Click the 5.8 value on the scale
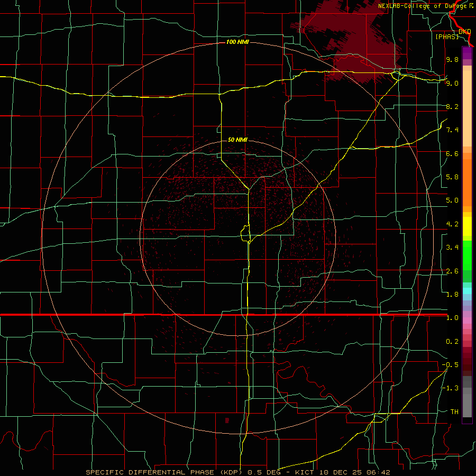Image resolution: width=476 pixels, height=476 pixels. [452, 177]
